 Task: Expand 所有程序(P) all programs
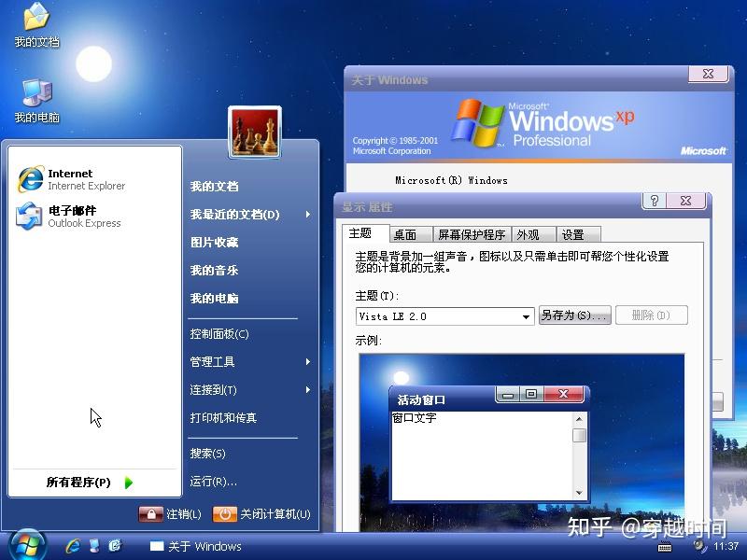(90, 483)
